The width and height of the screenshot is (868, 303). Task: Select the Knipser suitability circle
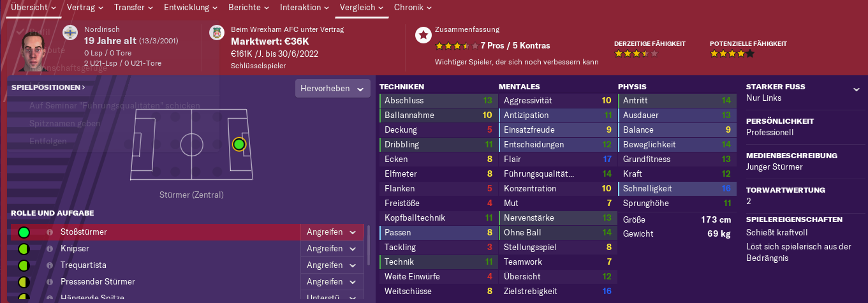24,249
